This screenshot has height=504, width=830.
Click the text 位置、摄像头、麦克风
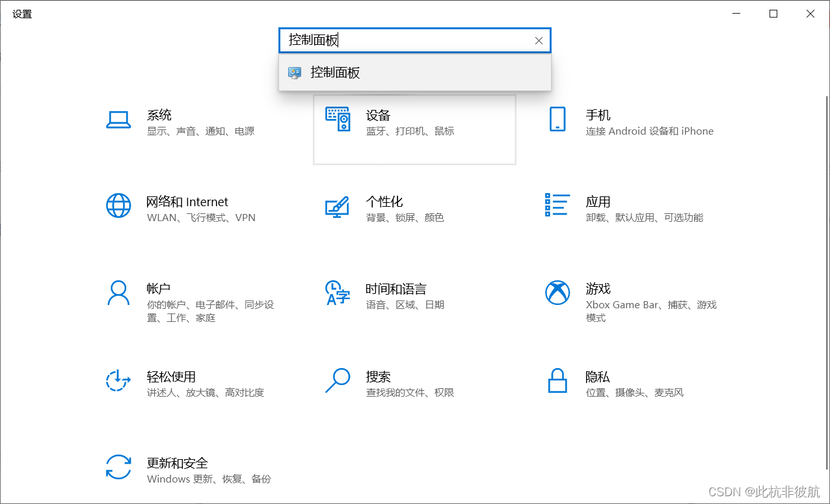(x=635, y=393)
